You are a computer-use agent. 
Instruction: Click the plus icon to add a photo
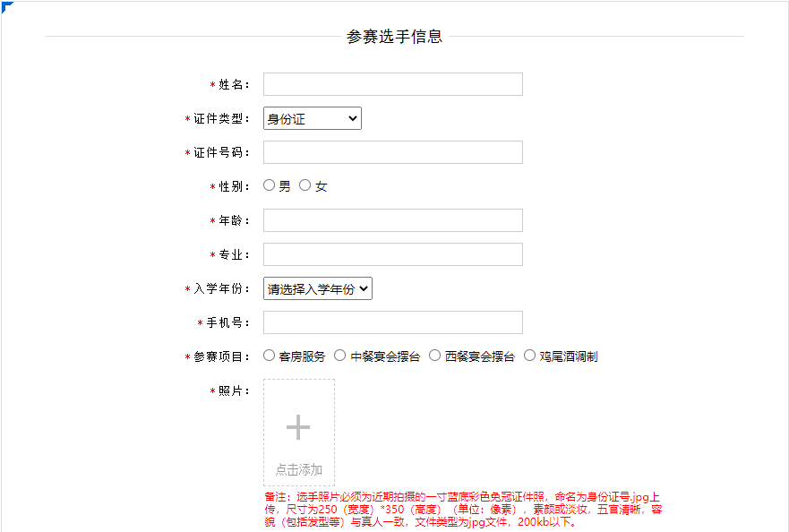[298, 427]
